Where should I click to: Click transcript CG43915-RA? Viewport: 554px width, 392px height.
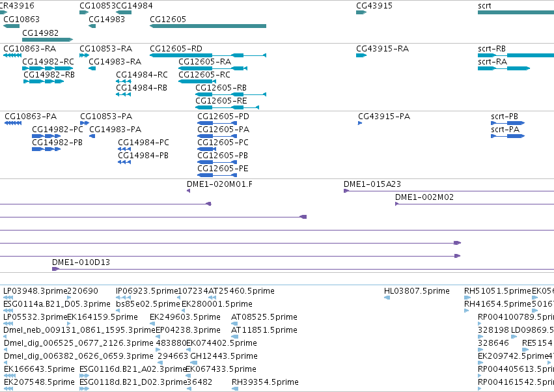tap(361, 55)
